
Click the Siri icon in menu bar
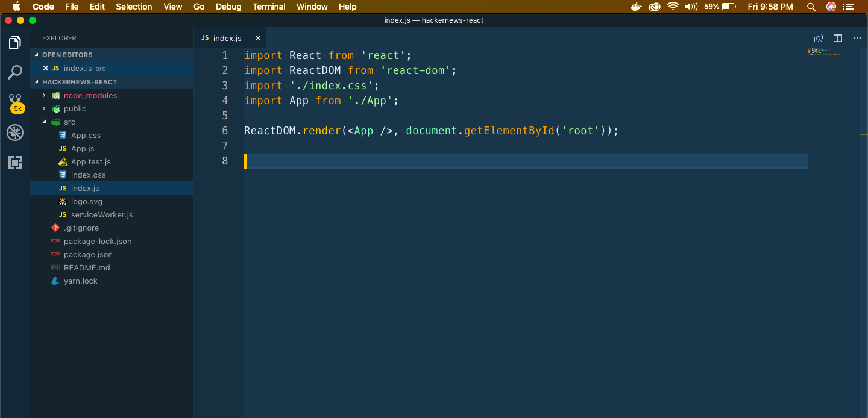[831, 7]
